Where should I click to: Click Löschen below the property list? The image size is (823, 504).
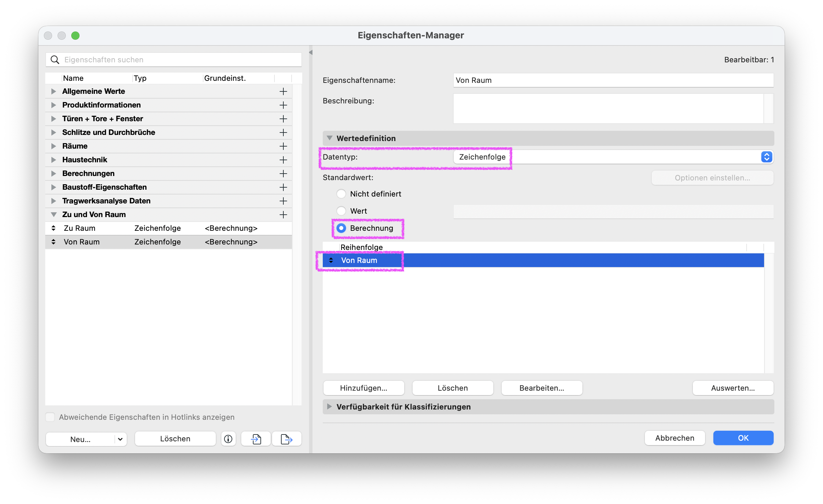click(x=175, y=439)
